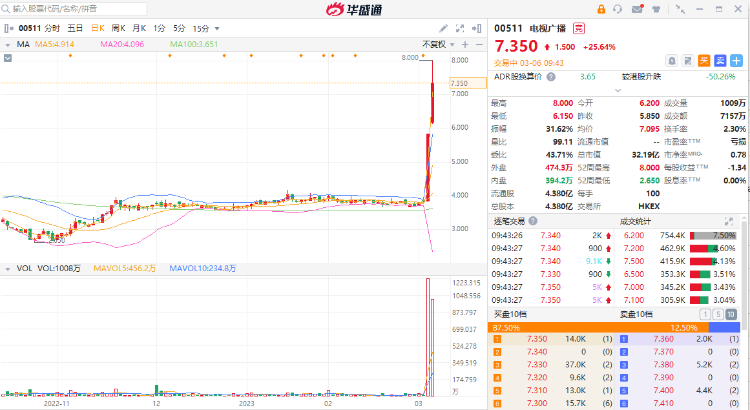Add stock to watchlist plus button
The height and width of the screenshot is (410, 750).
737,61
